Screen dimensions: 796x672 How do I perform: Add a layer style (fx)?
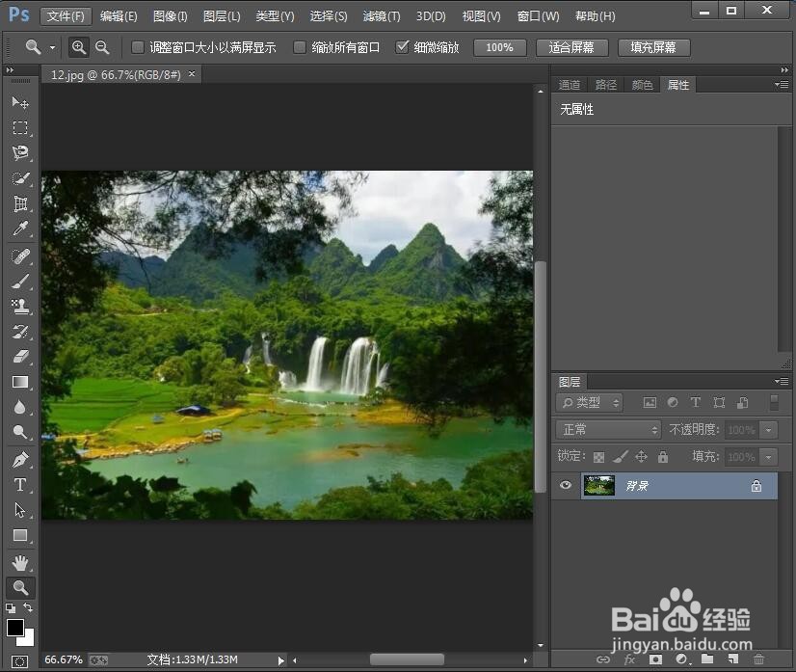[x=629, y=659]
